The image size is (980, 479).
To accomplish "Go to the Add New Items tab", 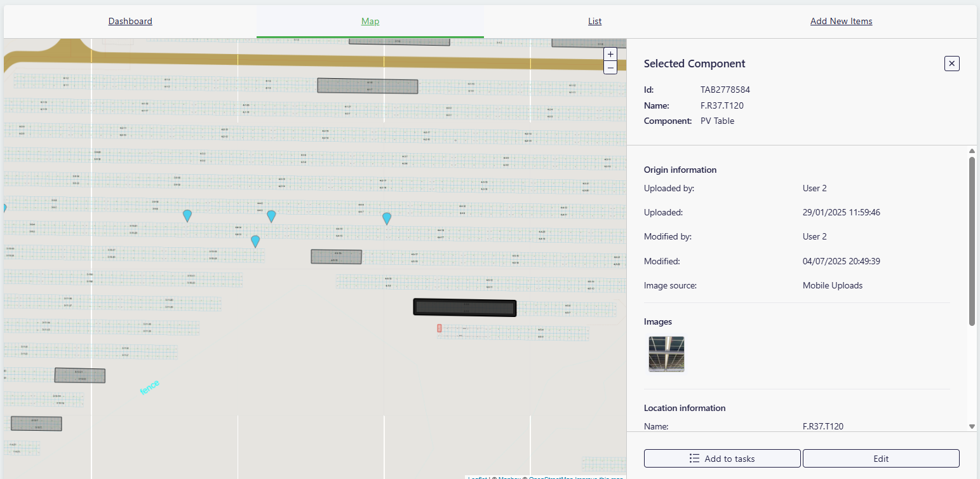I will tap(841, 21).
